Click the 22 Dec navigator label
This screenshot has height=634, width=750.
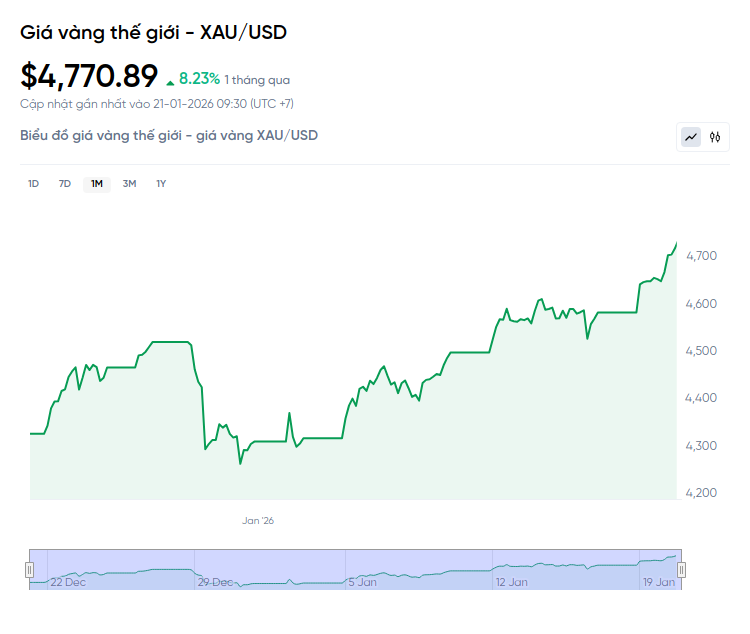tap(68, 581)
